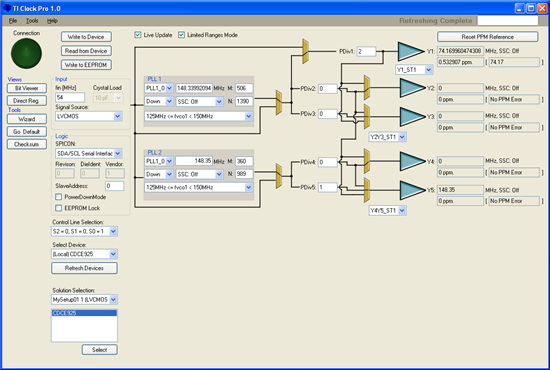Click the PDiv5 value field
Image resolution: width=550 pixels, height=370 pixels.
(x=328, y=187)
